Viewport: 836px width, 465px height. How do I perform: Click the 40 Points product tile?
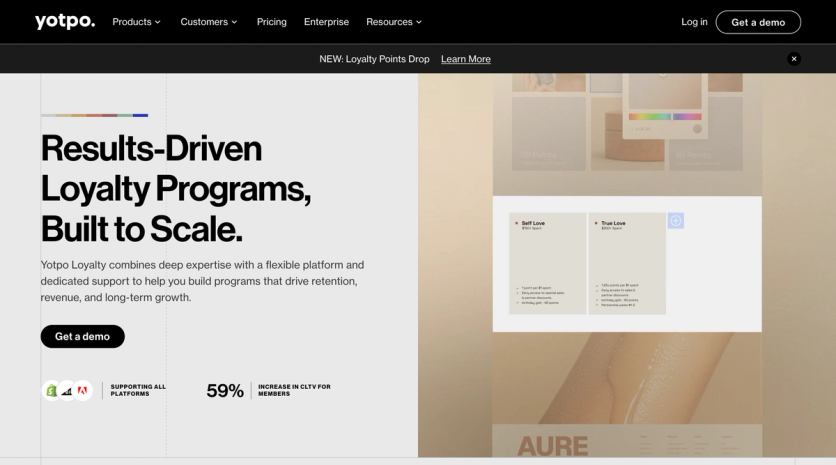tap(706, 134)
